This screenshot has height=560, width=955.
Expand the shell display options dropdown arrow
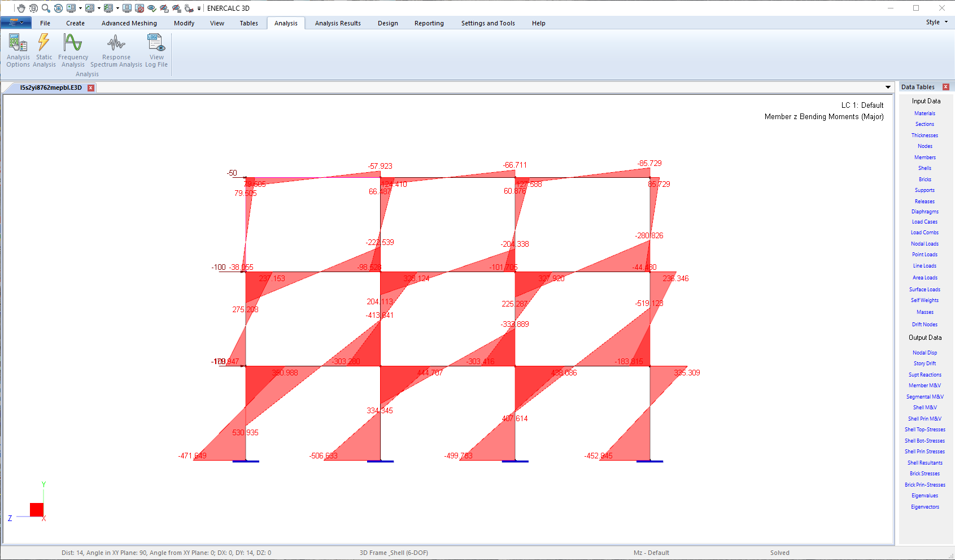click(117, 8)
